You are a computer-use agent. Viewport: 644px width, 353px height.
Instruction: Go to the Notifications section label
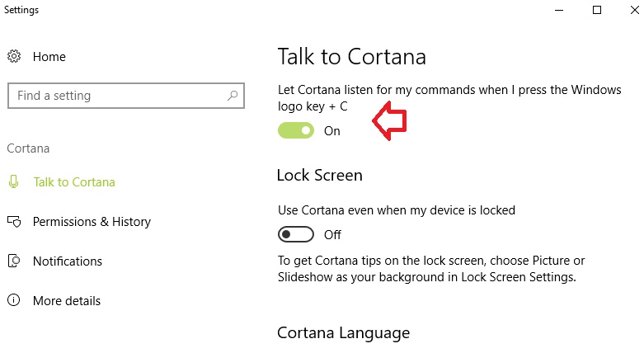[68, 261]
